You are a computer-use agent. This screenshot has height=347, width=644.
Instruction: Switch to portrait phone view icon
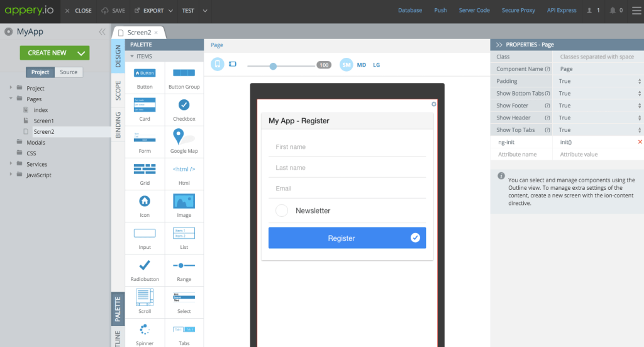pos(218,65)
